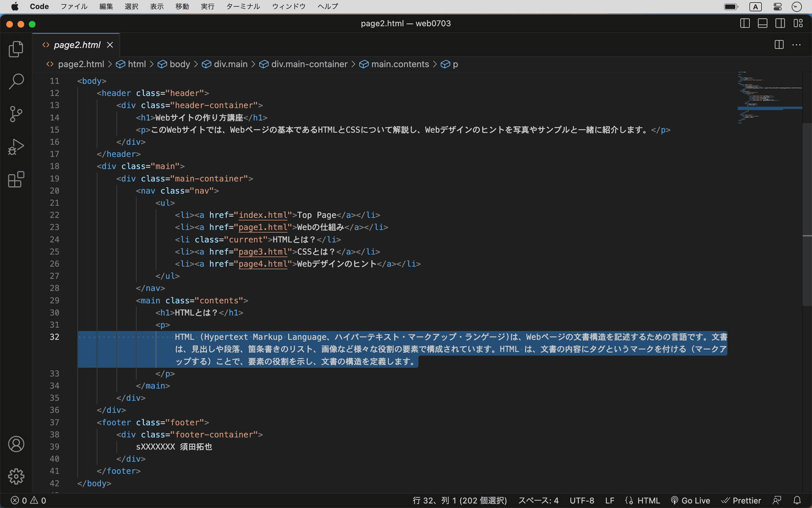Follow the page1.html href link
812x508 pixels.
(x=263, y=227)
